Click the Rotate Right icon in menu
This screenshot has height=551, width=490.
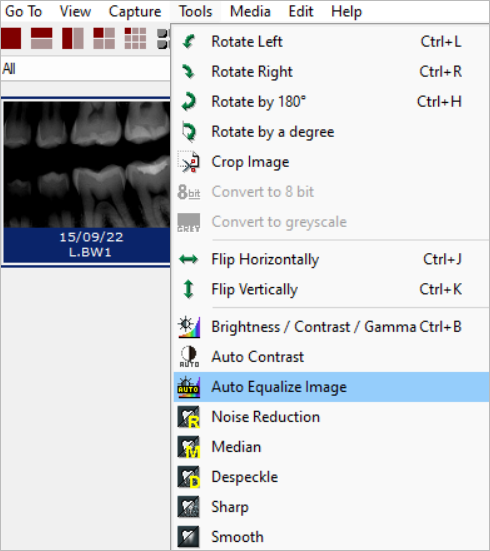[x=189, y=72]
